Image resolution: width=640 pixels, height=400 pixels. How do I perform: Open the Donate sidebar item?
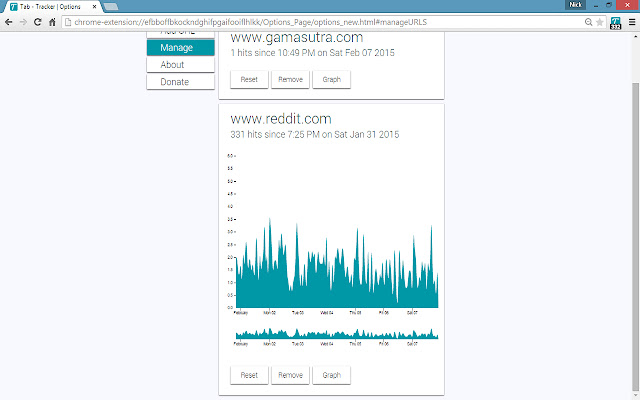click(180, 82)
